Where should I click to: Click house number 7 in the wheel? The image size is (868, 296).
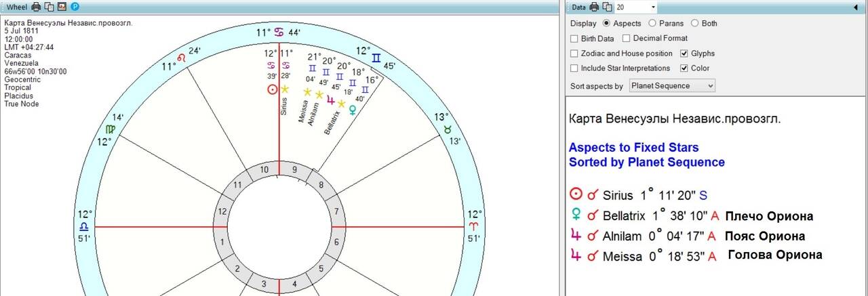point(336,212)
